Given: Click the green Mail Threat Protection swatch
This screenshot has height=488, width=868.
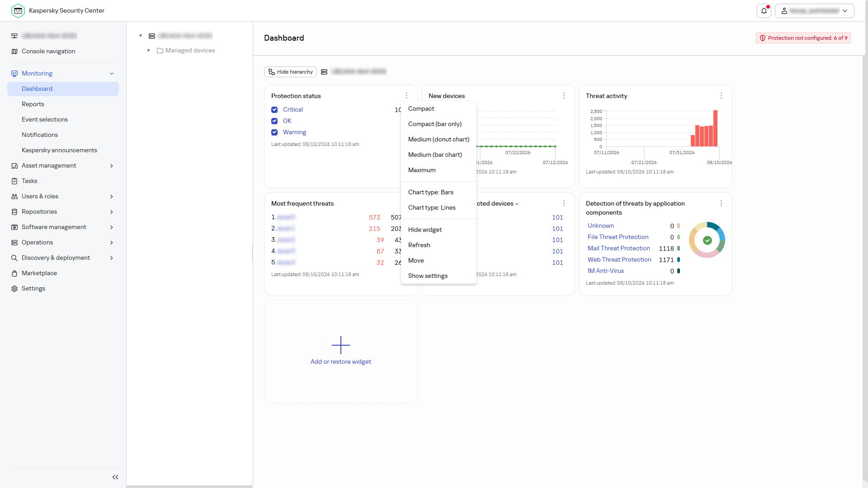Looking at the screenshot, I should click(x=679, y=249).
